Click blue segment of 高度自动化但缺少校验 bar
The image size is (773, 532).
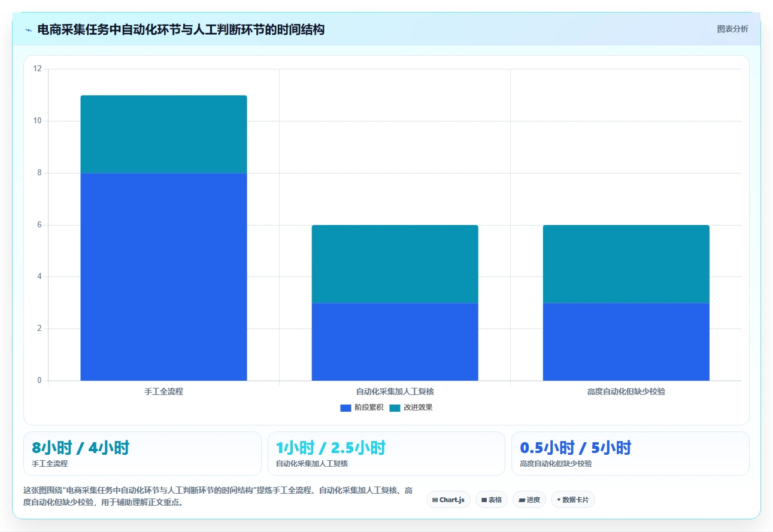point(626,342)
